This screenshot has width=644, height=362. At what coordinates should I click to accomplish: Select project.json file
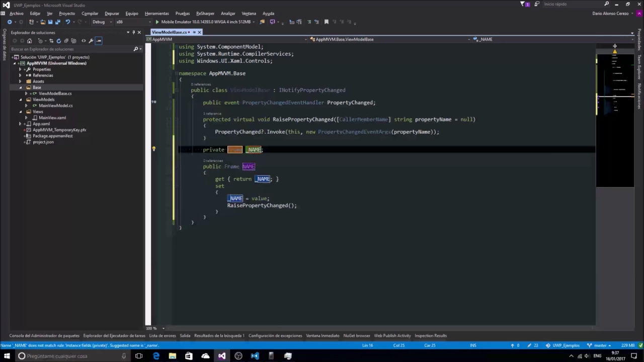point(43,142)
